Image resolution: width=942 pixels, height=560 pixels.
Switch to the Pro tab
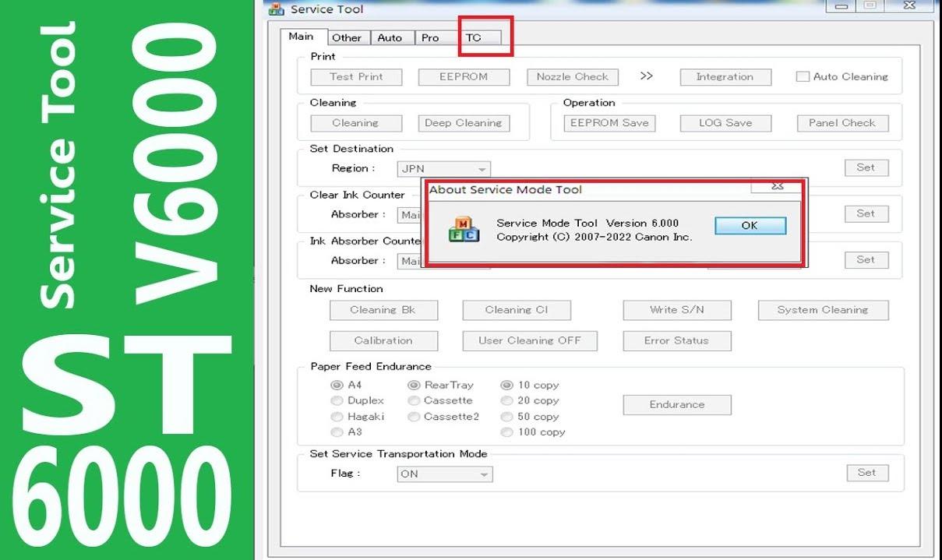tap(431, 37)
